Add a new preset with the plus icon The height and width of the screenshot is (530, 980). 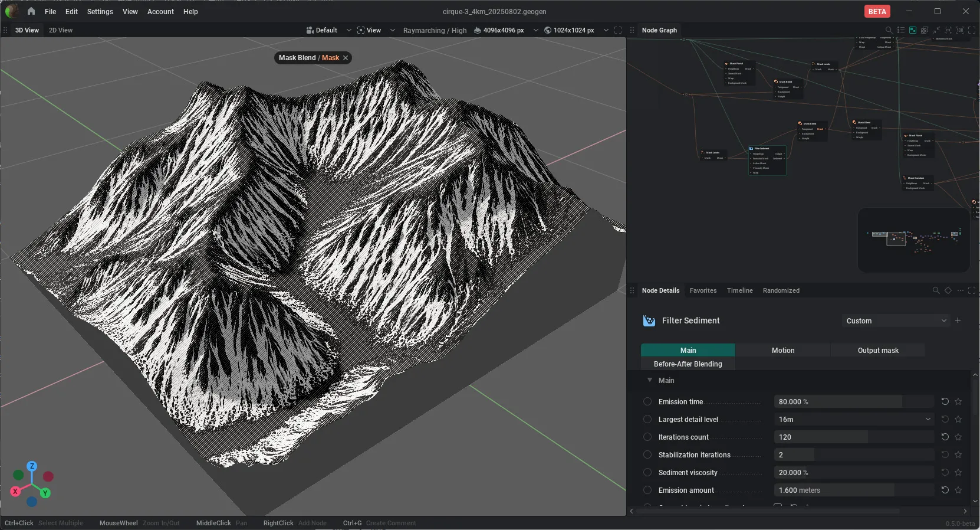958,320
